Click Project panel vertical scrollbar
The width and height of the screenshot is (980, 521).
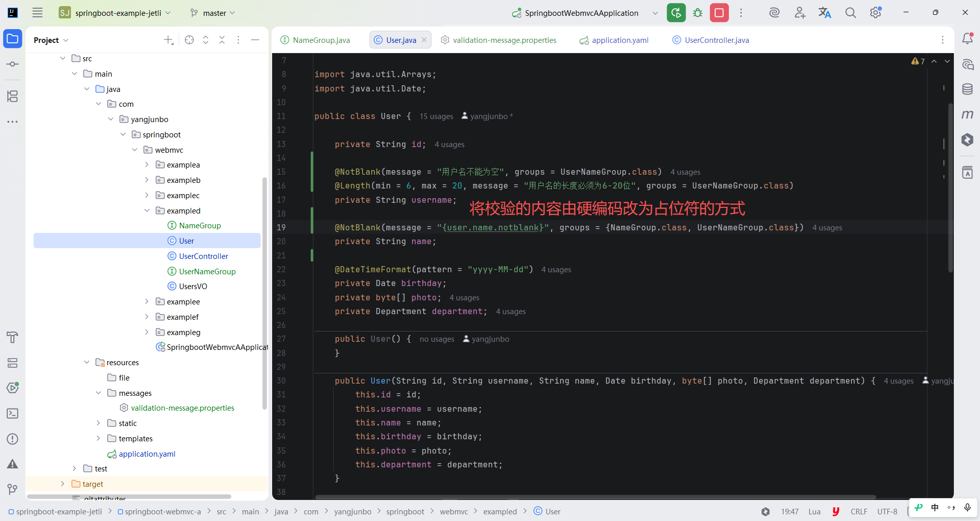tap(264, 294)
